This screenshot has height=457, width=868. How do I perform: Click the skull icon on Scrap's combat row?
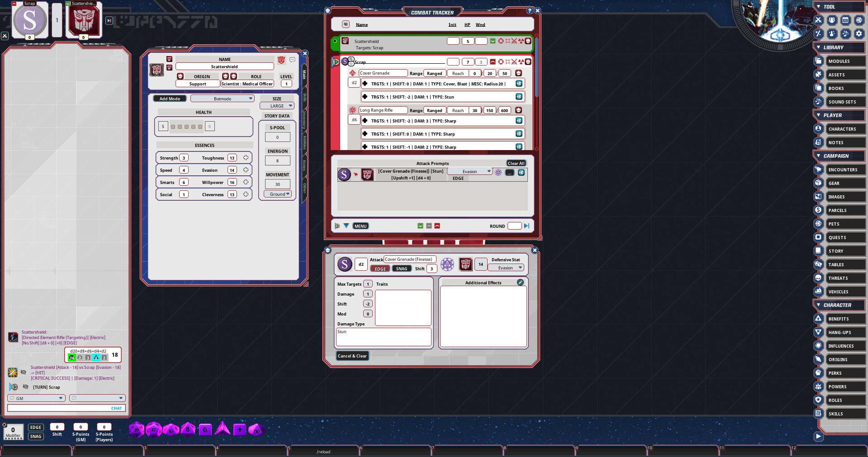[528, 61]
